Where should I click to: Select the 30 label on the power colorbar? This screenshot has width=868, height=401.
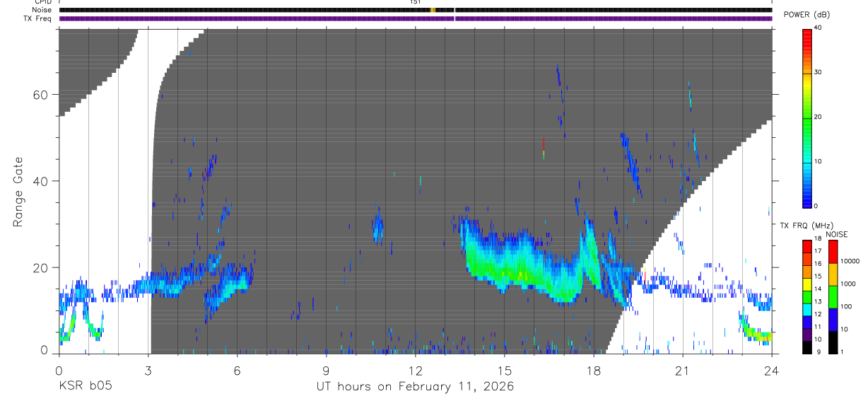[819, 72]
